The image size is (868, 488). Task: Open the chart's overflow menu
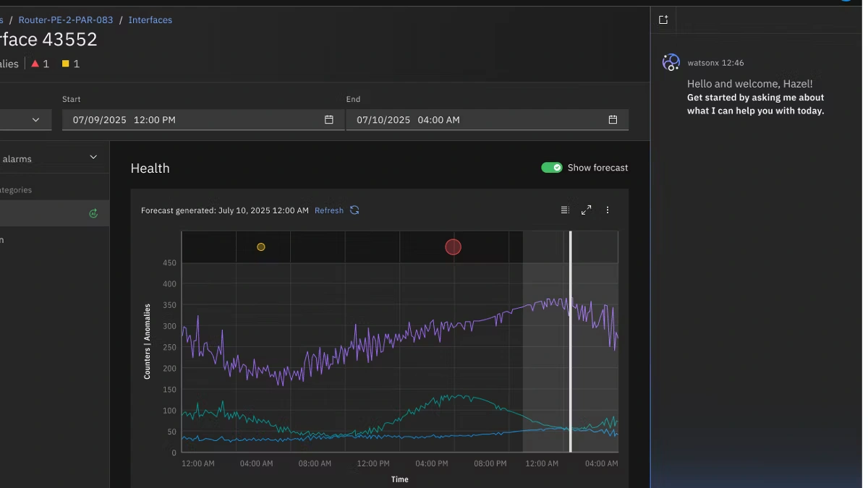coord(608,210)
